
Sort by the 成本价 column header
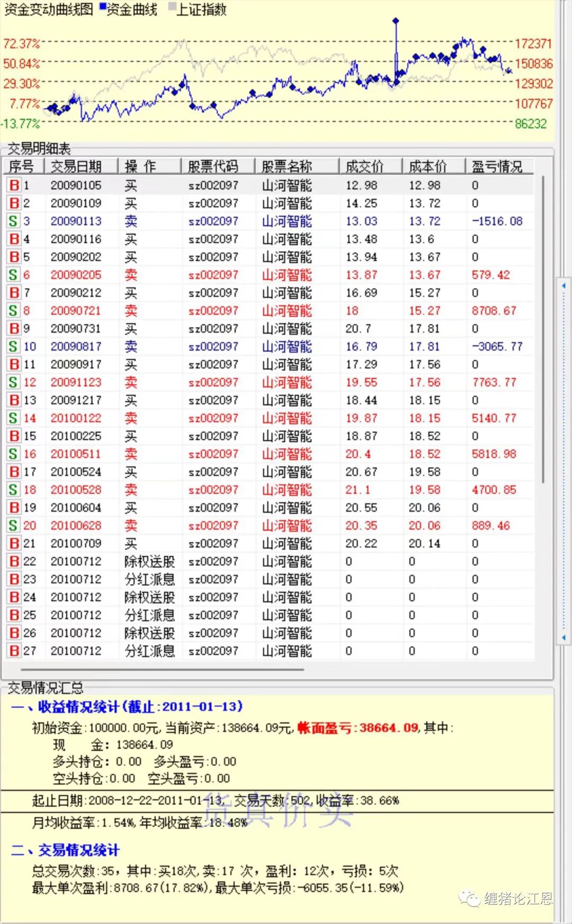pos(434,166)
